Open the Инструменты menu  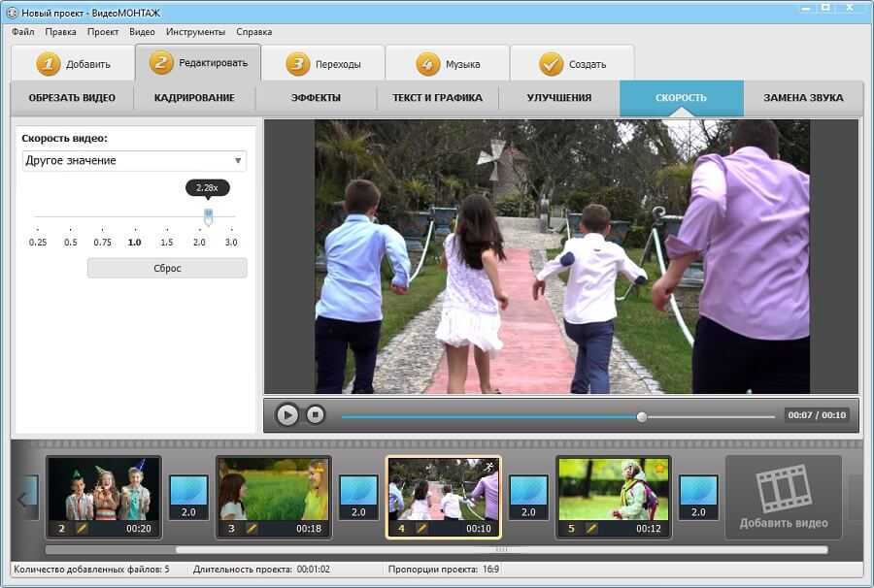(195, 32)
